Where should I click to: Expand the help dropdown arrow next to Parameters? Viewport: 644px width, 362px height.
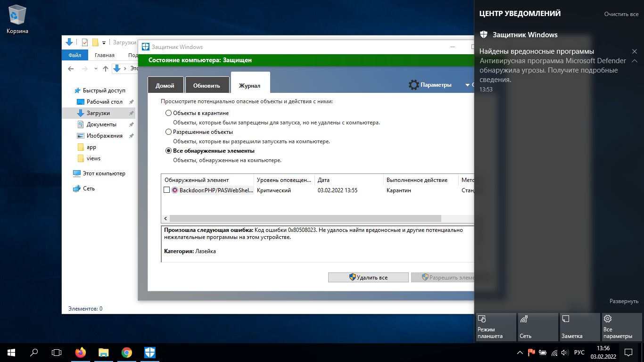click(x=468, y=85)
